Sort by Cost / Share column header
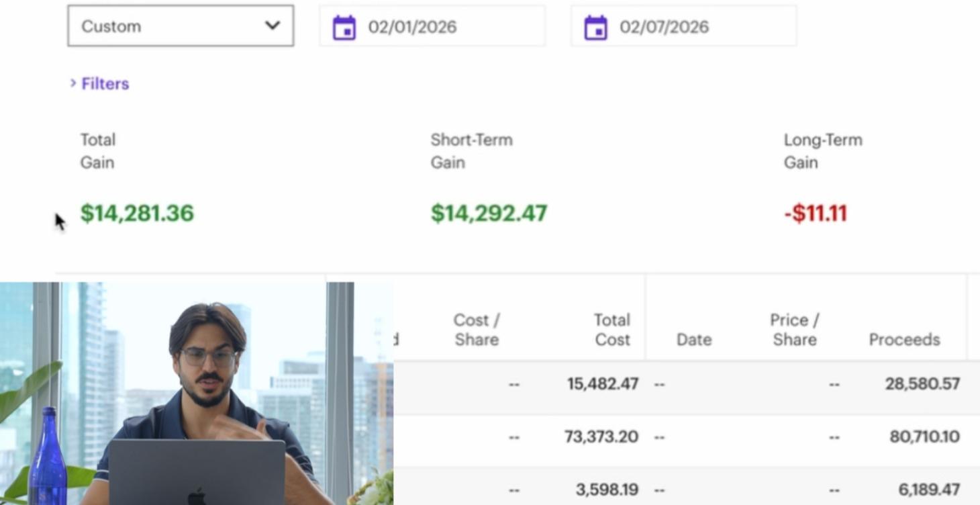This screenshot has height=505, width=980. coord(476,330)
